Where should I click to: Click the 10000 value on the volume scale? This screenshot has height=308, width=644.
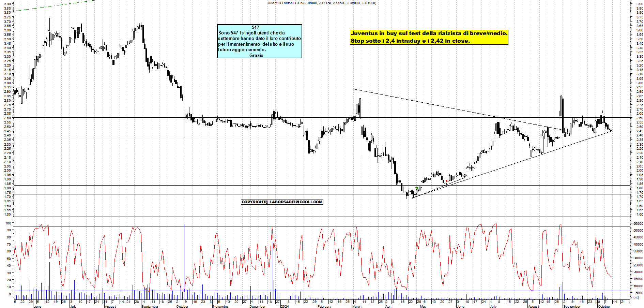[x=638, y=286]
